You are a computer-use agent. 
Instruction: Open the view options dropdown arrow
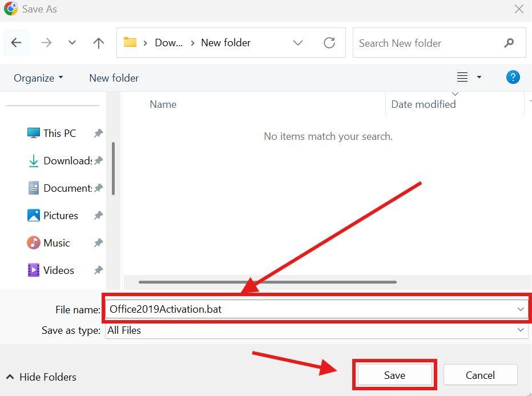479,77
